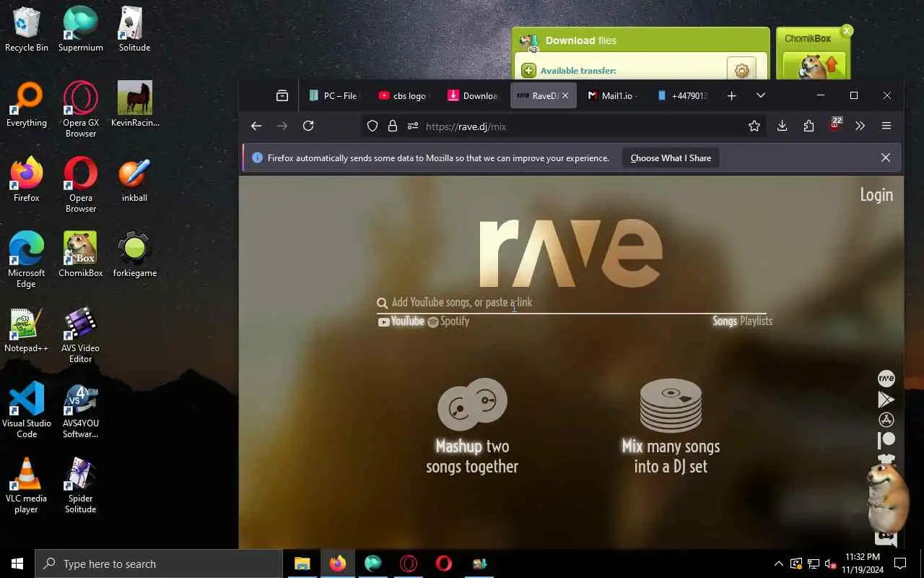Open the Firefox Extensions puzzle icon
924x578 pixels.
click(x=808, y=126)
